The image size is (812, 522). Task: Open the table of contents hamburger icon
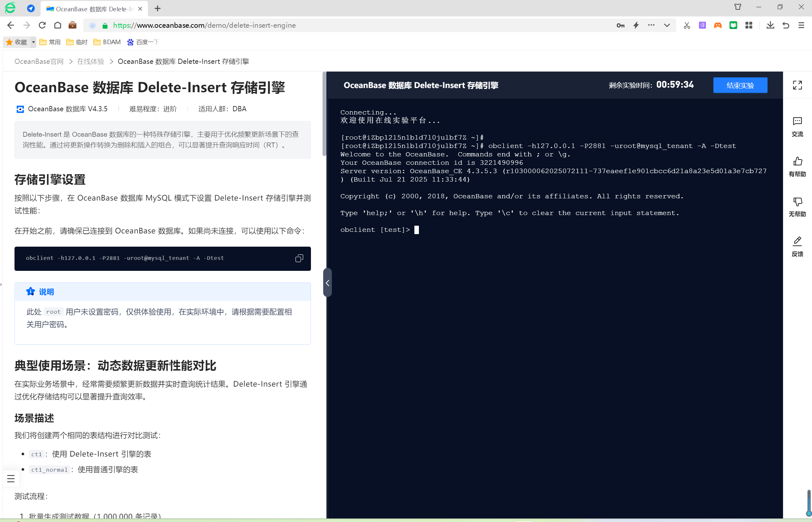click(11, 478)
